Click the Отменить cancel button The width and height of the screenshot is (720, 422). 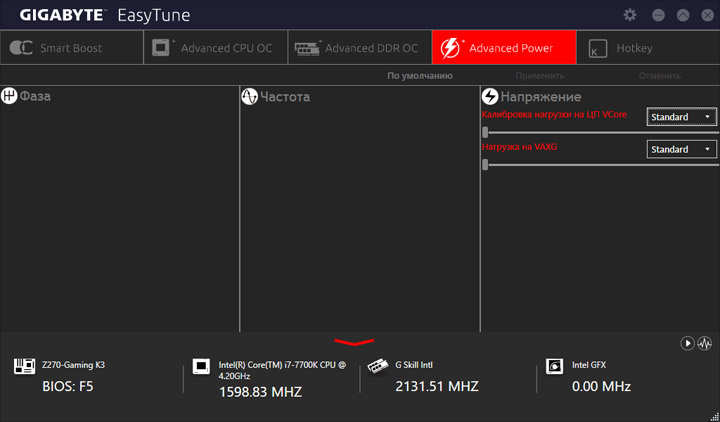tap(660, 76)
